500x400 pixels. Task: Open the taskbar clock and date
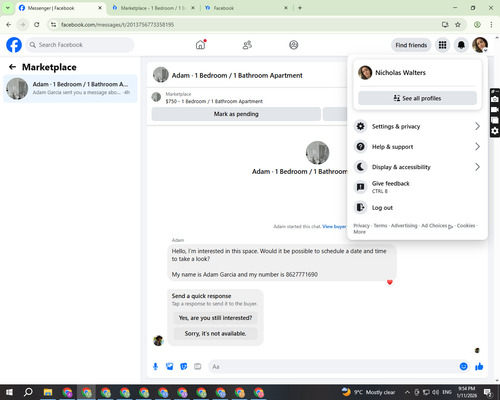pos(466,392)
